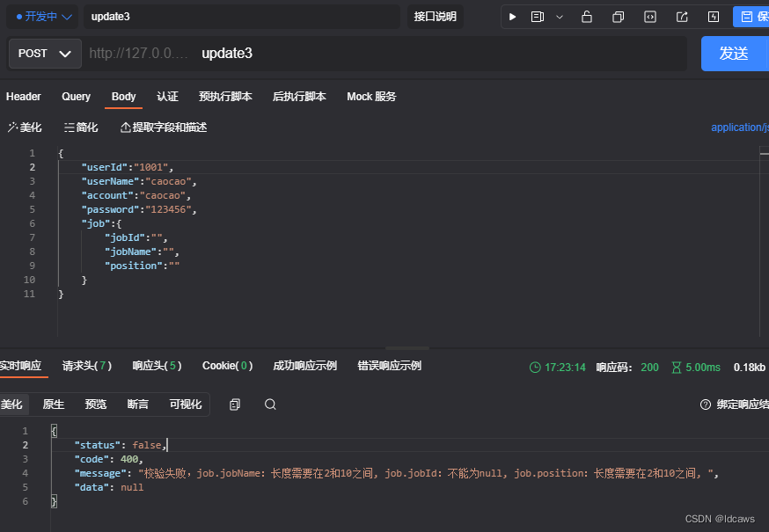Open the 成功响应示例 tab
The width and height of the screenshot is (769, 532).
[x=305, y=366]
